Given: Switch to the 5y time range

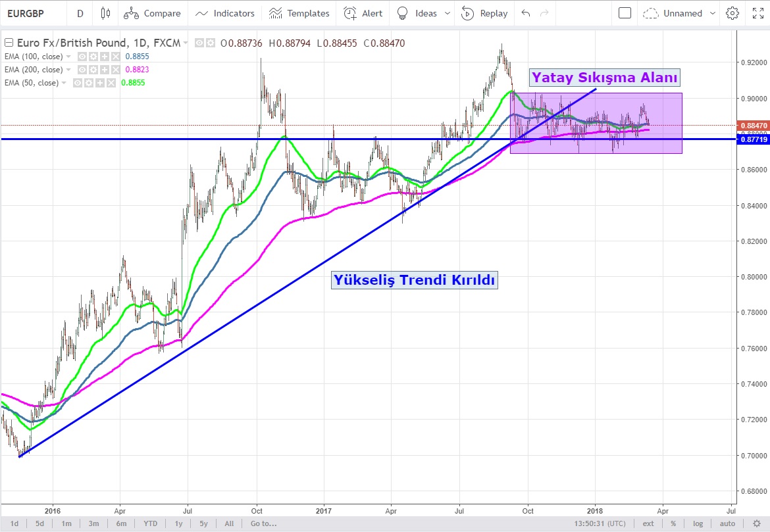Looking at the screenshot, I should (x=204, y=523).
